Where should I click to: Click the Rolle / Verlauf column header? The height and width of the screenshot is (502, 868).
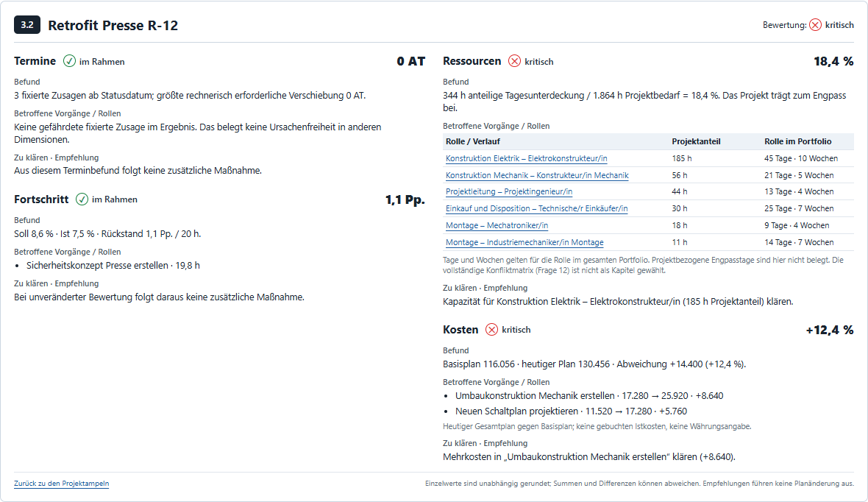[x=473, y=141]
